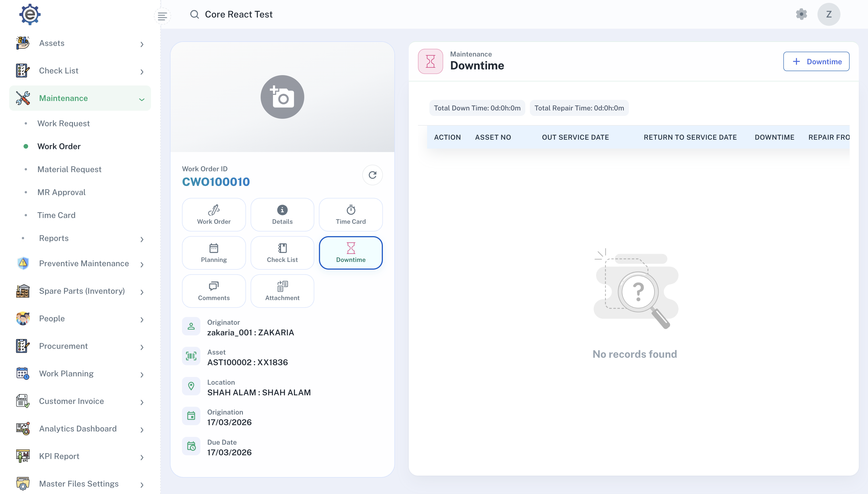This screenshot has width=868, height=494.
Task: Open the Comments tile
Action: pyautogui.click(x=214, y=291)
